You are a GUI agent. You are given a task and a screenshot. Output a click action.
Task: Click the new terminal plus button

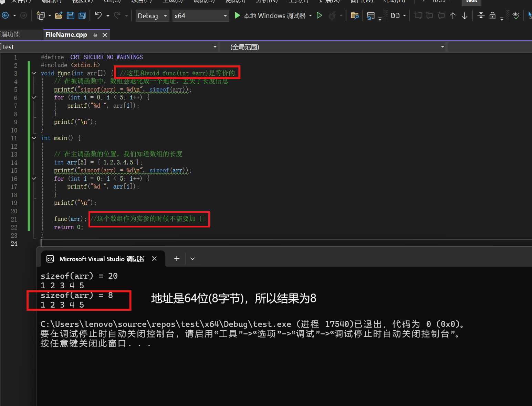[x=176, y=258]
